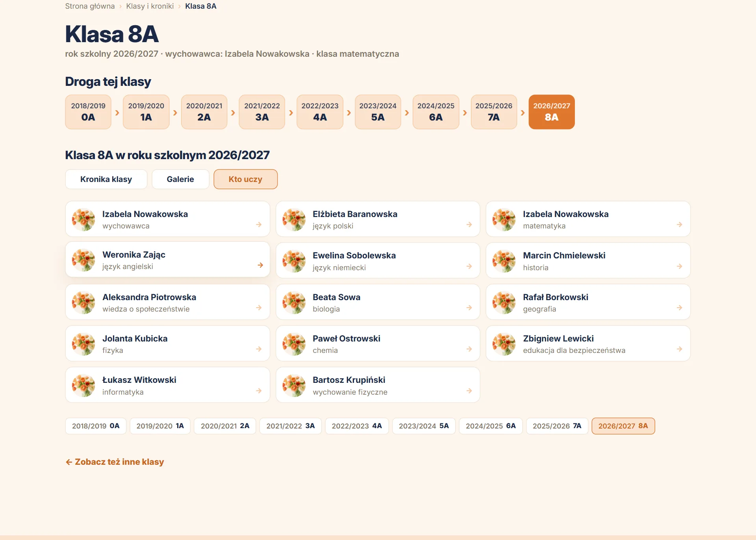
Task: Click arrow icon on Zbigniew Lewicki card
Action: [x=679, y=349]
